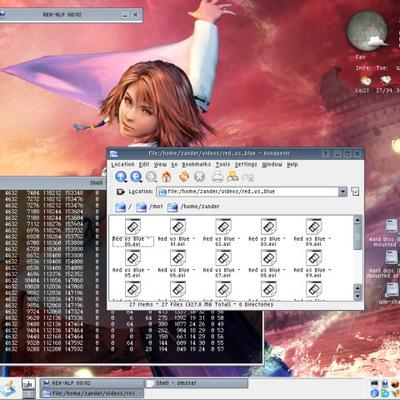Click the scroll-up arrow atop file view scrollbar
The height and width of the screenshot is (400, 400).
pyautogui.click(x=357, y=220)
